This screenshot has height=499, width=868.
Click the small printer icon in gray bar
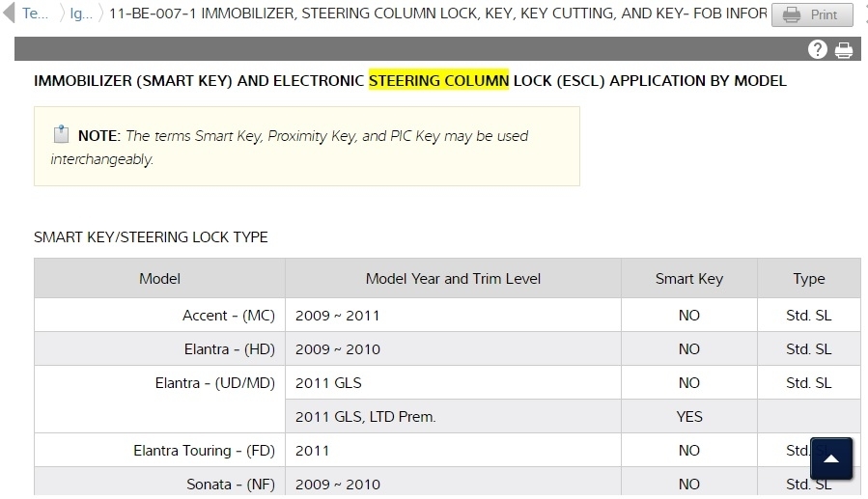coord(844,50)
